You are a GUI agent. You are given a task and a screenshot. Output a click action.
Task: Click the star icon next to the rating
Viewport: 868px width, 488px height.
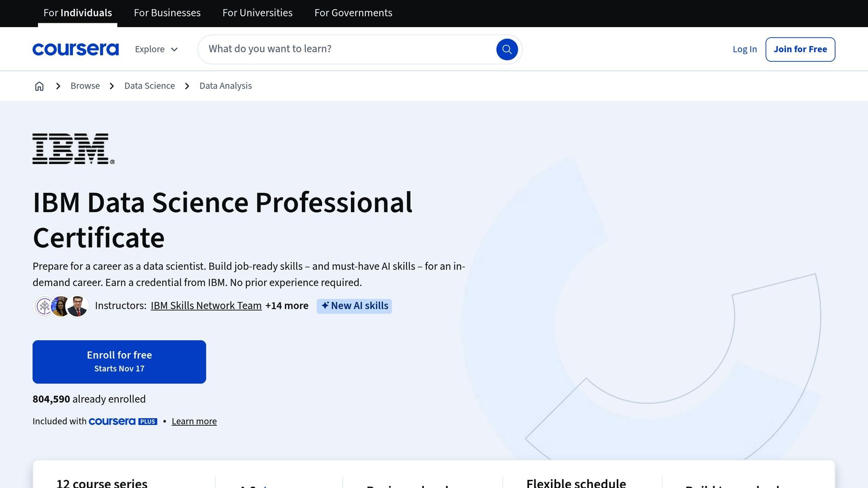(x=265, y=486)
